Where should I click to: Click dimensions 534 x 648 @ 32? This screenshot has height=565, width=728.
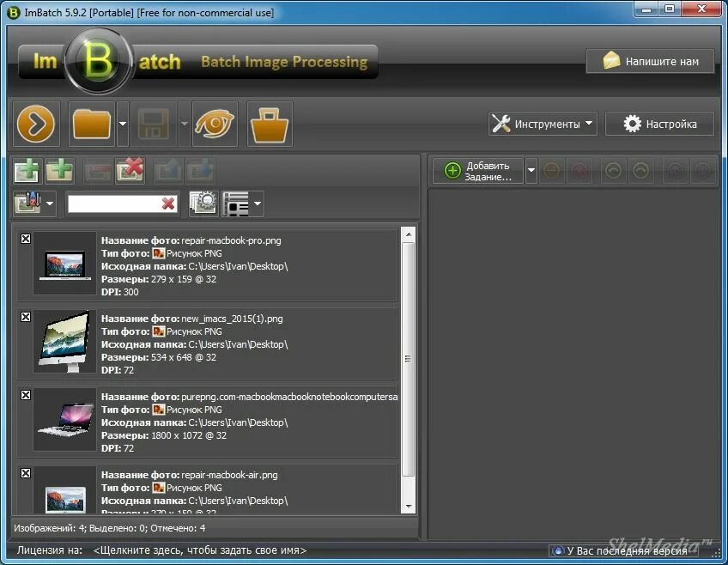point(184,357)
